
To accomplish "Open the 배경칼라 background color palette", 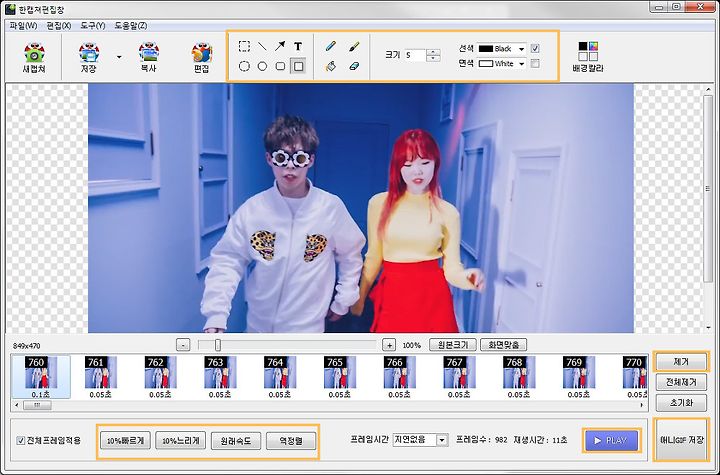I will point(588,57).
